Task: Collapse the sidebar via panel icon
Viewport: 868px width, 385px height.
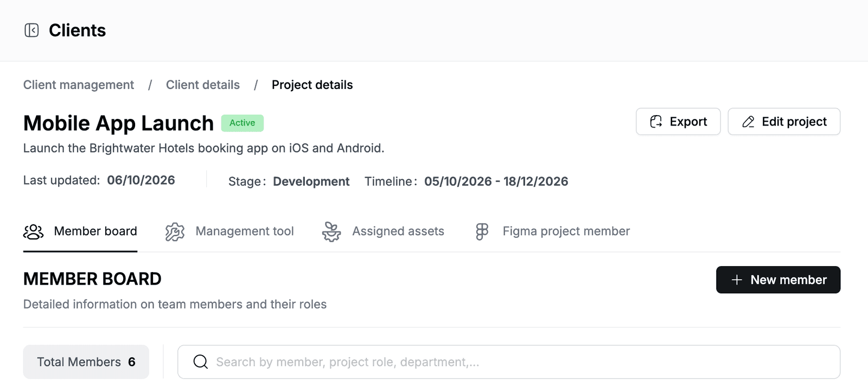Action: tap(31, 30)
